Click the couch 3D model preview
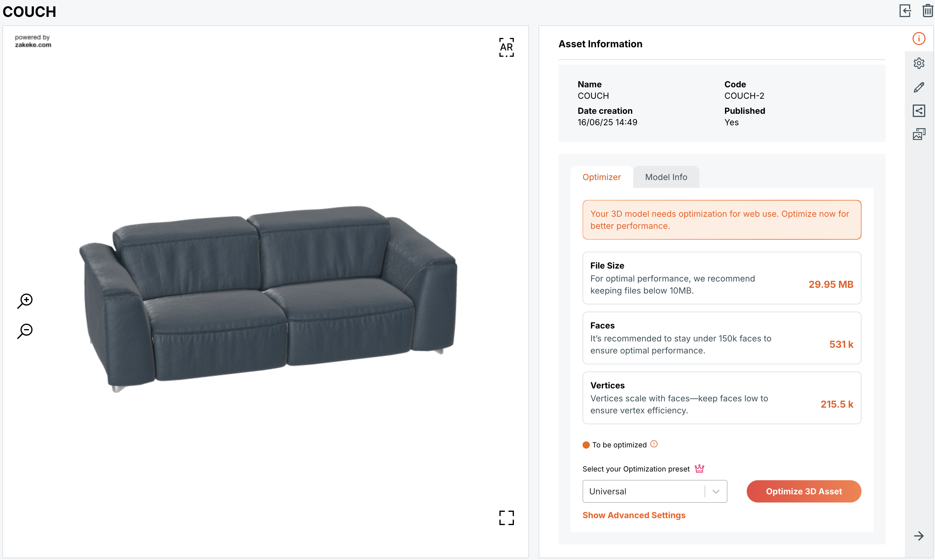The width and height of the screenshot is (935, 560). tap(268, 298)
